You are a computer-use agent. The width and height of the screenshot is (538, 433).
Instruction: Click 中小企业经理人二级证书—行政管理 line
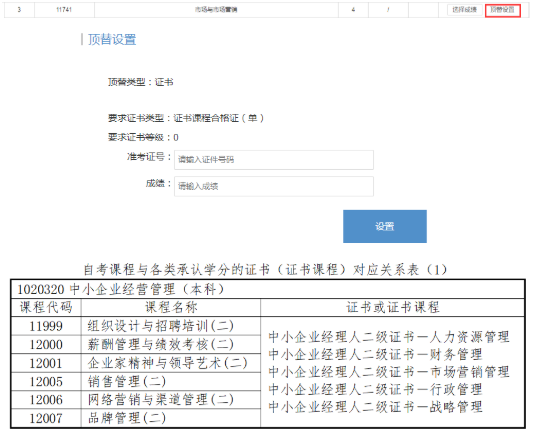[375, 390]
